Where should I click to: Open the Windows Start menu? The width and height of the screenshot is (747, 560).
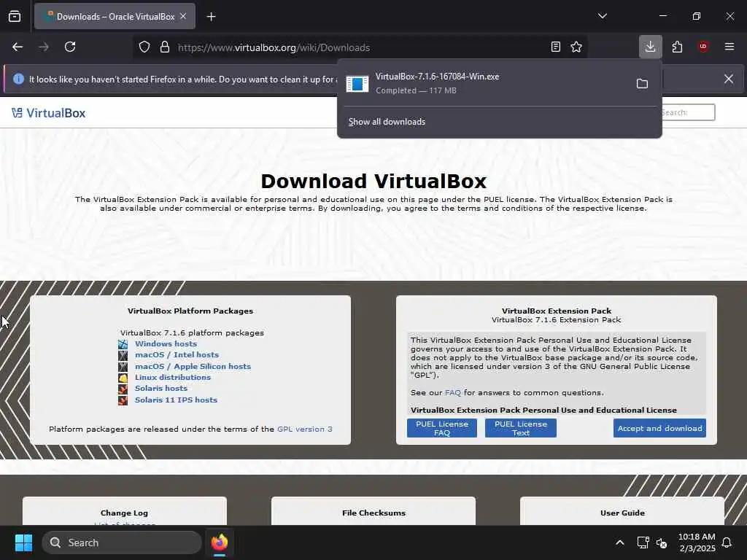(23, 542)
